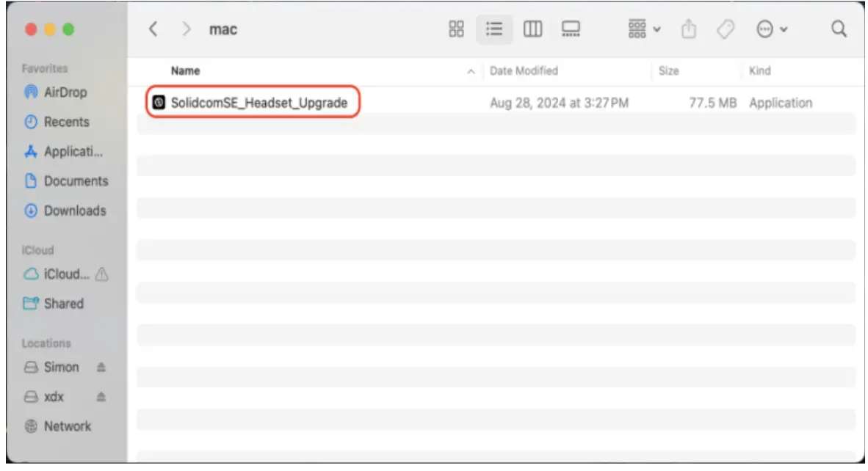The width and height of the screenshot is (868, 471).
Task: Open Documents in the sidebar
Action: pyautogui.click(x=66, y=180)
